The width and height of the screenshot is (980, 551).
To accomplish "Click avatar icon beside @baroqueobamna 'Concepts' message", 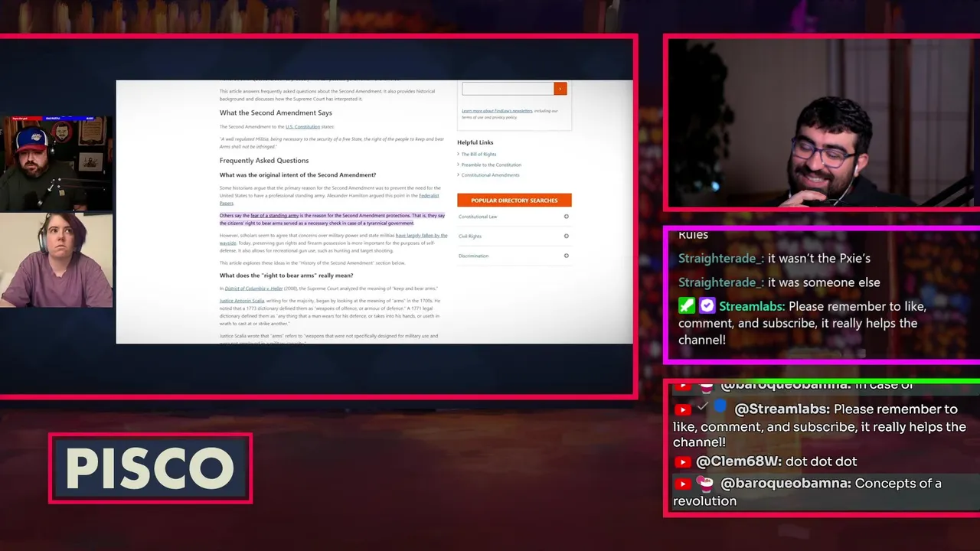I will [705, 484].
